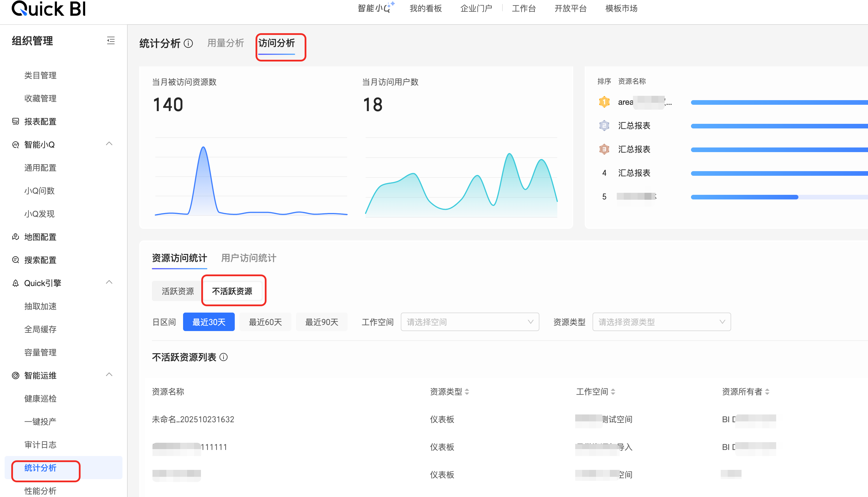The height and width of the screenshot is (497, 868).
Task: Collapse the 智能小Q sidebar group
Action: (x=109, y=144)
